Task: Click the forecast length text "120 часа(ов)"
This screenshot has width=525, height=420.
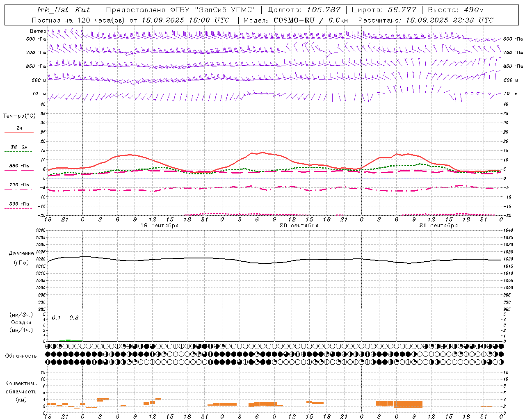Action: (102, 20)
